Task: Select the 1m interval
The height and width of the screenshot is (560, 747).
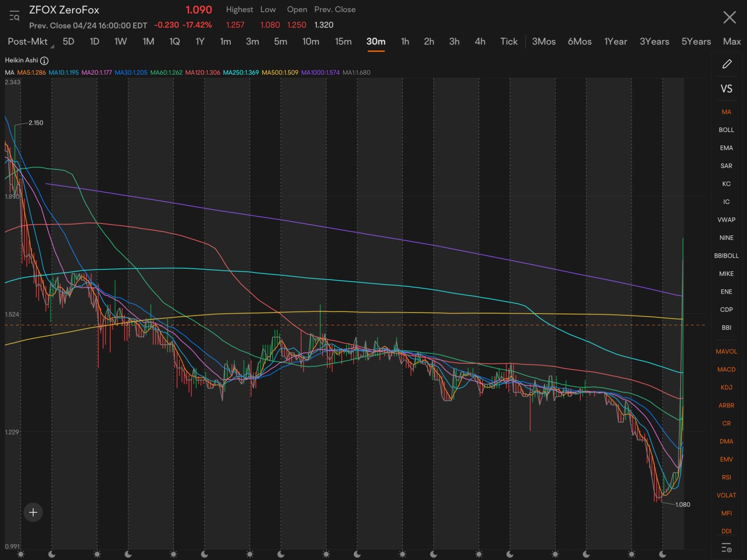Action: pos(226,42)
